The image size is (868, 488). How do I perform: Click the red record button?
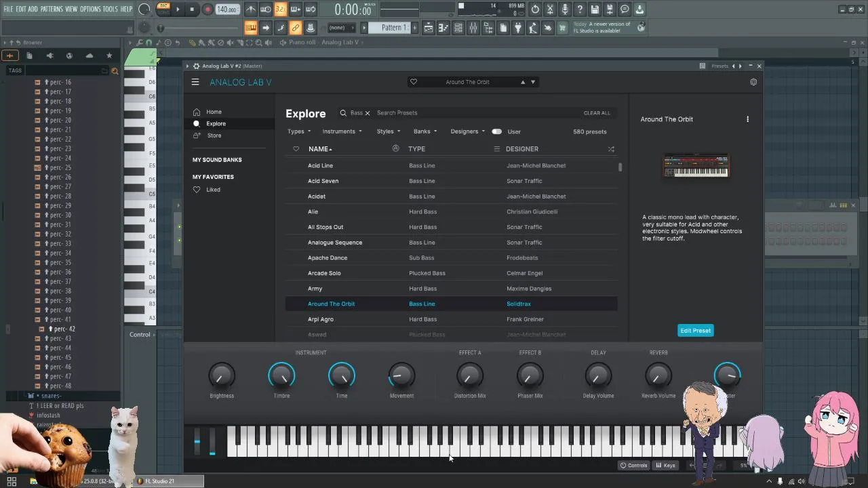click(x=208, y=9)
